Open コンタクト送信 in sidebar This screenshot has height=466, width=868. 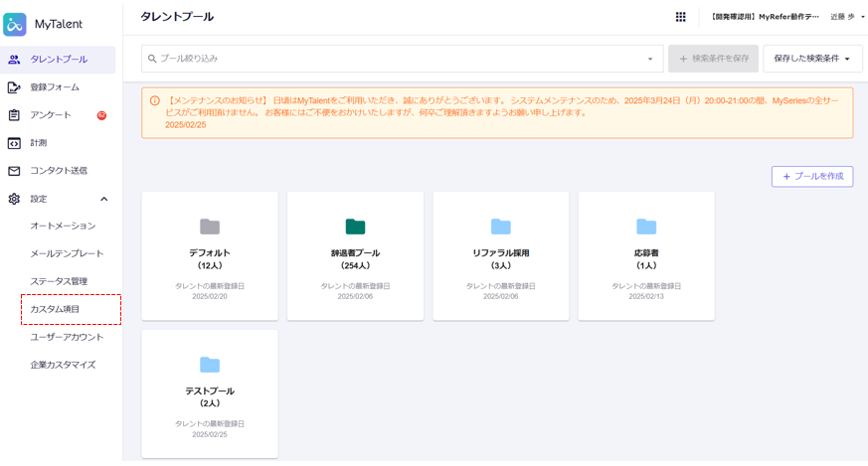[59, 171]
